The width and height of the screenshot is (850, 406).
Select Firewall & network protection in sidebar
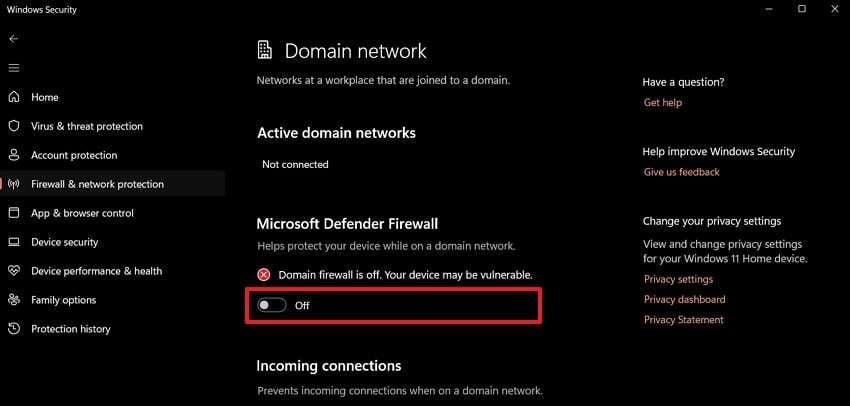coord(97,184)
